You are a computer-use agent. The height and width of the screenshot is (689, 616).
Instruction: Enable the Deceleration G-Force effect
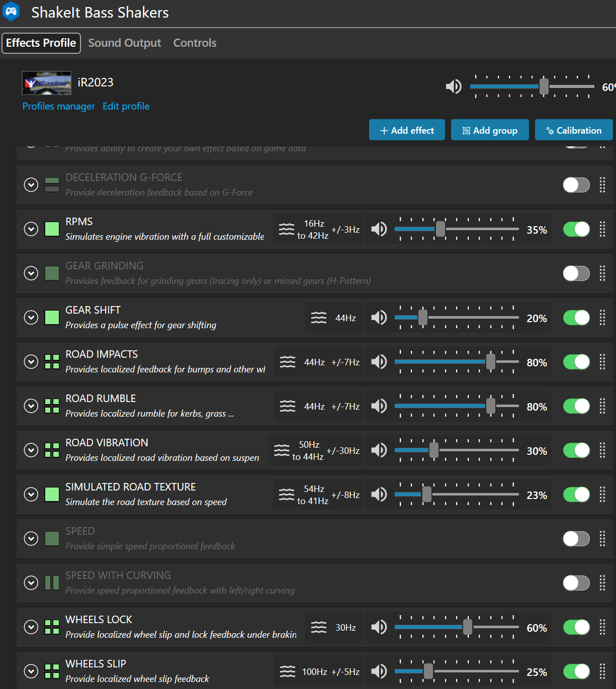pos(576,185)
